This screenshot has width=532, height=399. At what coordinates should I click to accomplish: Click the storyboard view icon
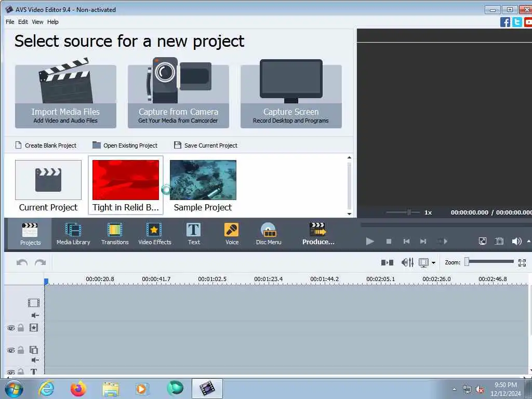point(387,262)
